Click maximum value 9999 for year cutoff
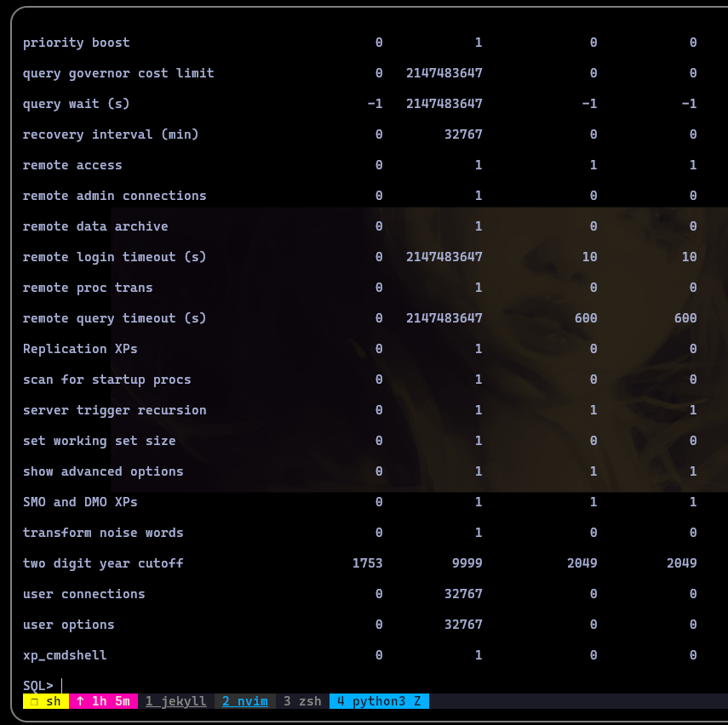This screenshot has width=728, height=725. pos(467,563)
